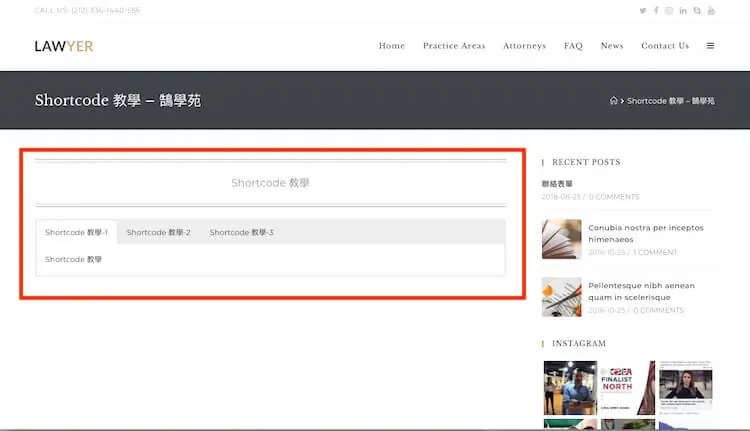Viewport: 750px width, 431px height.
Task: Open the 'FINALIST NORTH' Instagram image
Action: pos(628,388)
